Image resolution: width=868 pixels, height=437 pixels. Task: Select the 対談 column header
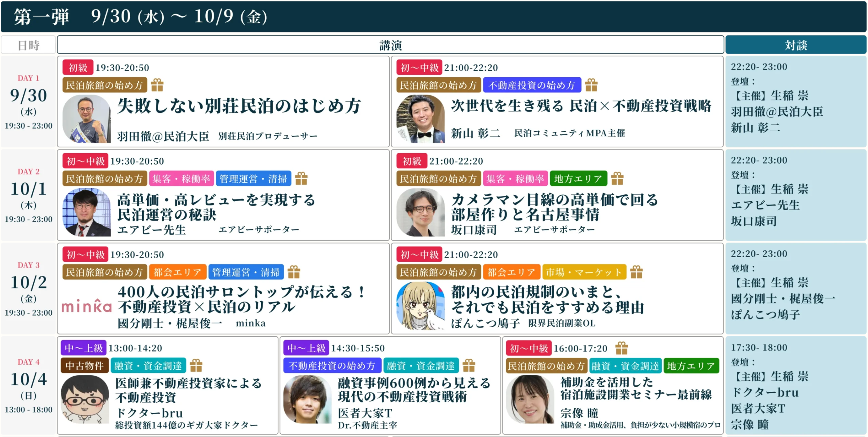point(796,45)
